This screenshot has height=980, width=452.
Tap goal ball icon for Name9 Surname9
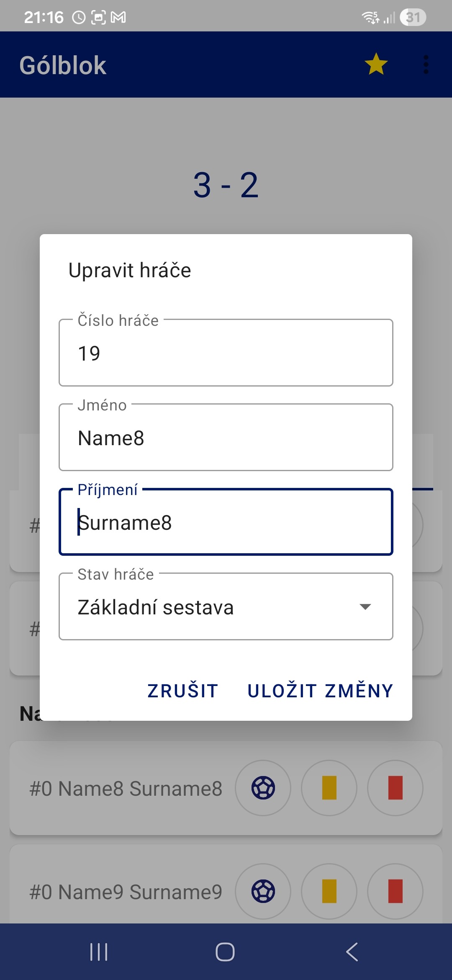pyautogui.click(x=263, y=891)
